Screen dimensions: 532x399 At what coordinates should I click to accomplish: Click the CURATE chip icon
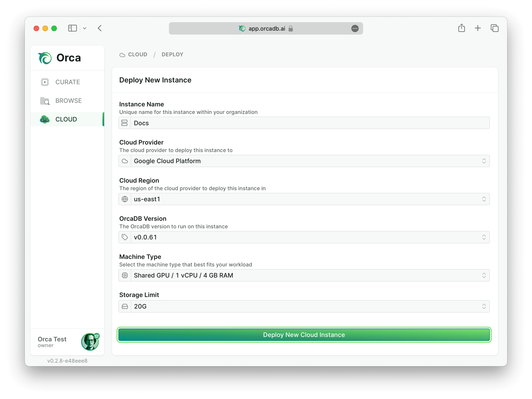pyautogui.click(x=45, y=82)
